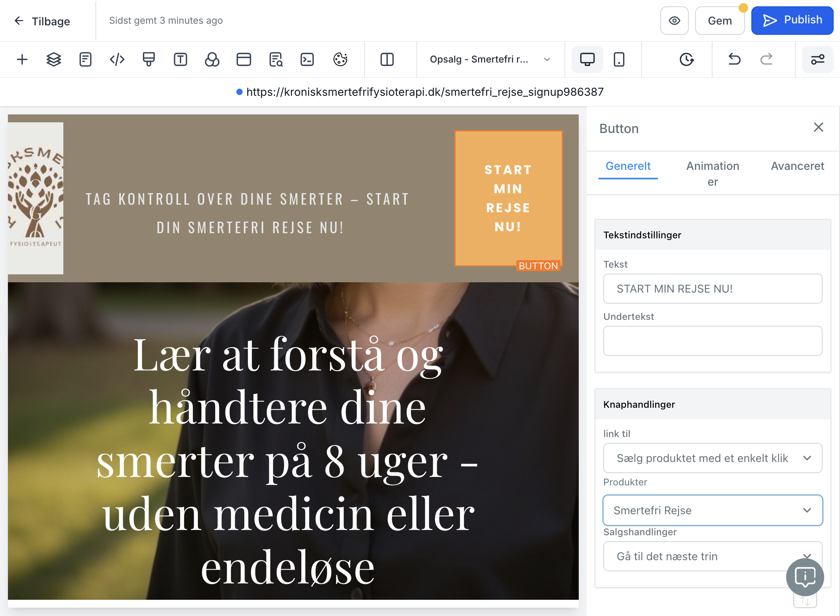Switch to the Generelt tab
This screenshot has width=840, height=616.
point(628,166)
